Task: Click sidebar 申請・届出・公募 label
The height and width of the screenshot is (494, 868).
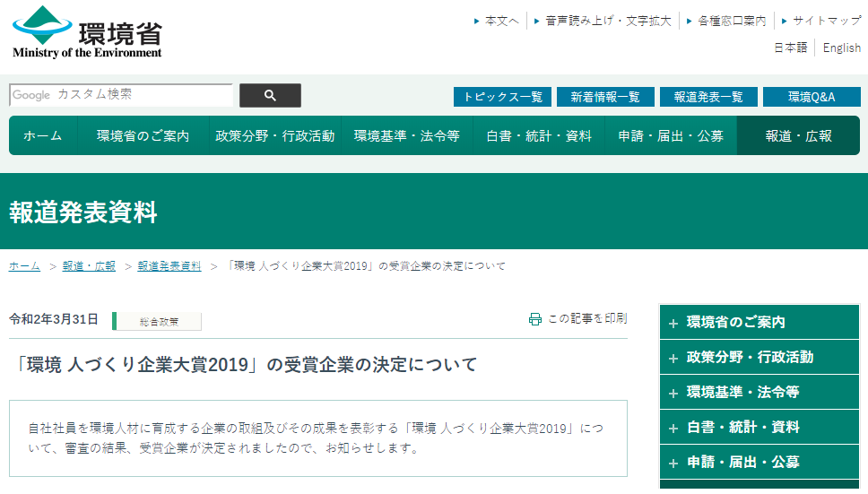Action: point(742,462)
